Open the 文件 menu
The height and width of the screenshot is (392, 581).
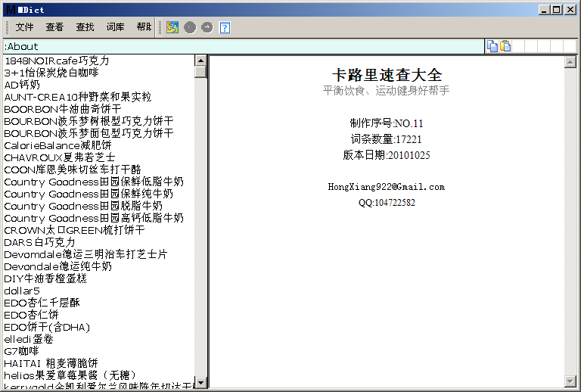(x=25, y=27)
